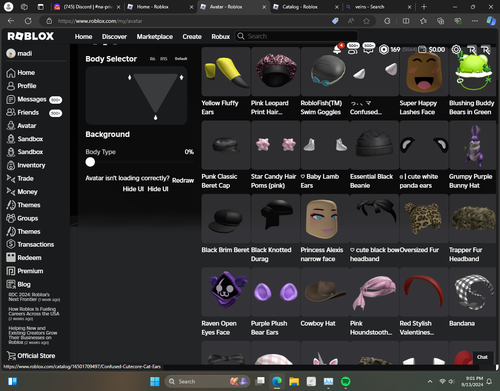Click the Roblox logo
This screenshot has height=391, width=500.
30,36
